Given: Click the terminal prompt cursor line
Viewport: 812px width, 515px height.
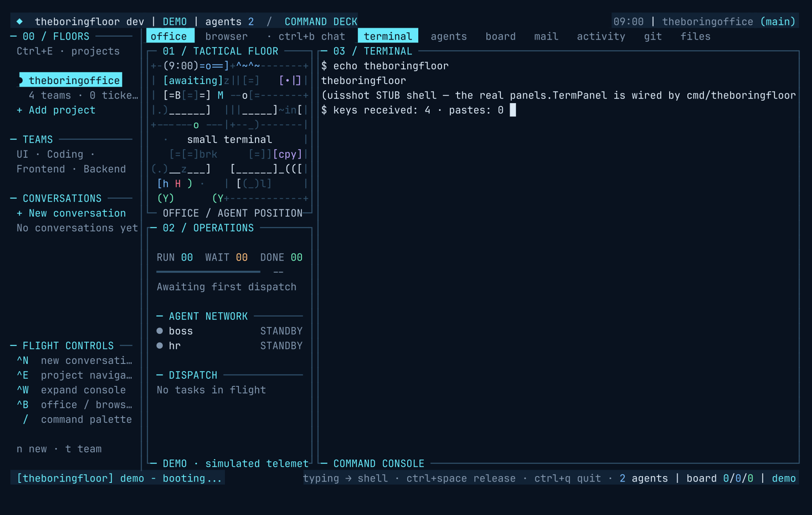Looking at the screenshot, I should (419, 110).
